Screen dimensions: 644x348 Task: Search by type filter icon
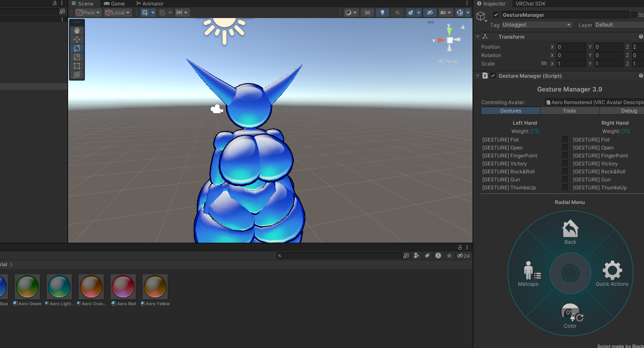pyautogui.click(x=416, y=256)
